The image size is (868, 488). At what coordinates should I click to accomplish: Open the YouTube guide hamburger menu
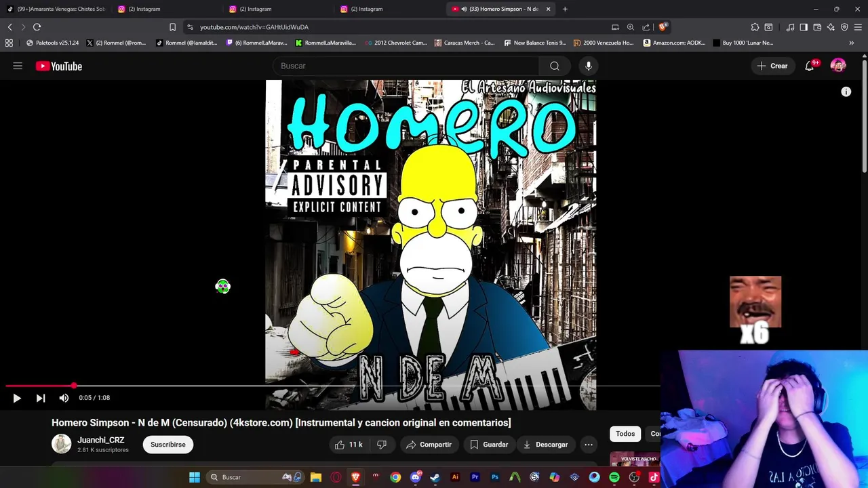[18, 66]
